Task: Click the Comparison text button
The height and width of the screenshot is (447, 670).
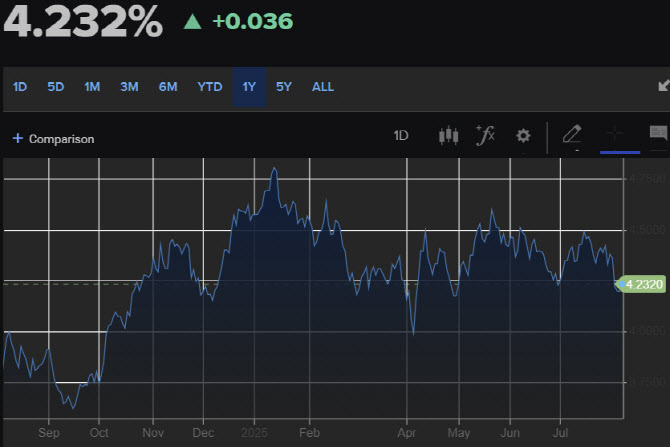Action: [x=62, y=139]
